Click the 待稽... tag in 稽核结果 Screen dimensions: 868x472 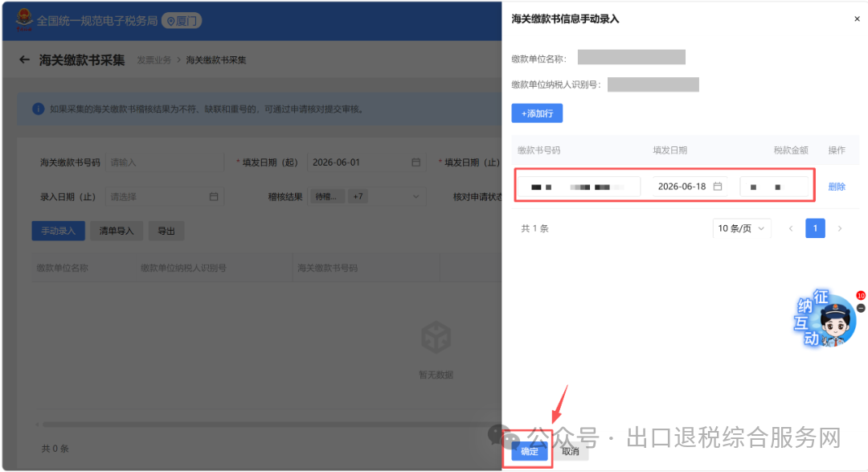pos(326,196)
